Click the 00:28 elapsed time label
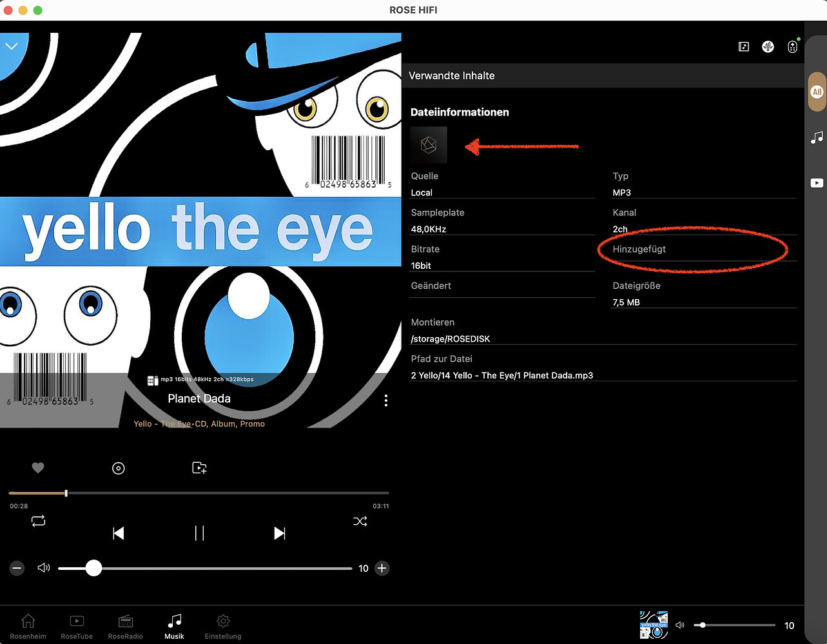827x644 pixels. [x=19, y=506]
